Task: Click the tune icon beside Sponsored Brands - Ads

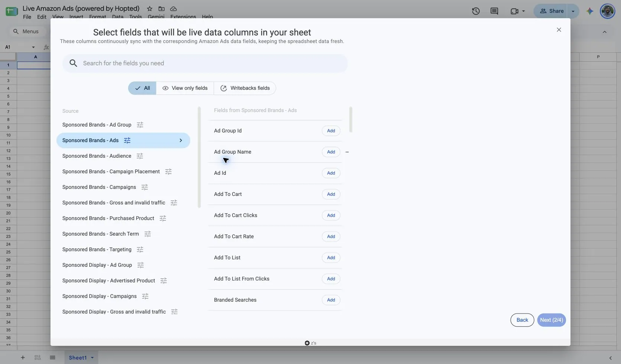Action: pos(127,141)
